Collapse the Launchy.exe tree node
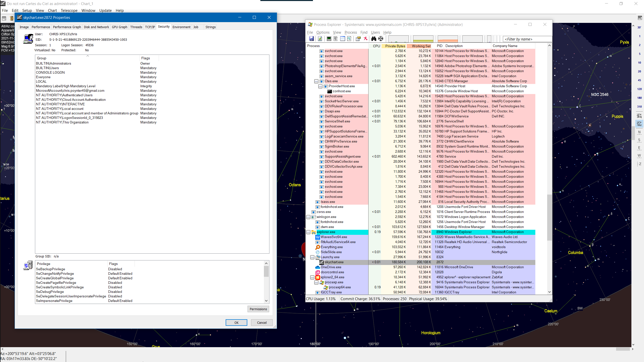This screenshot has height=362, width=644. pyautogui.click(x=312, y=257)
